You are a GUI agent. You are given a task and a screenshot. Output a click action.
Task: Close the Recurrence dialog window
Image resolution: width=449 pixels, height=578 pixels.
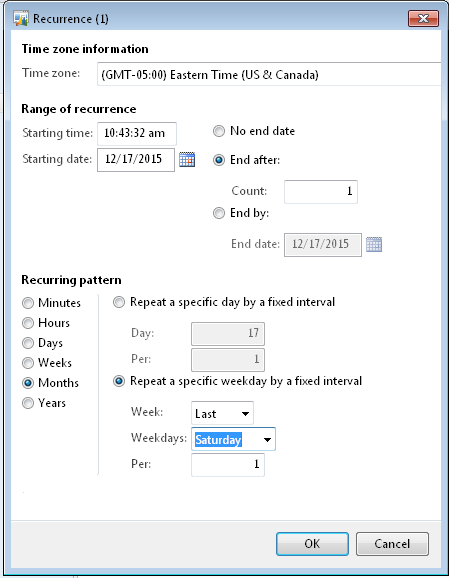tap(423, 18)
